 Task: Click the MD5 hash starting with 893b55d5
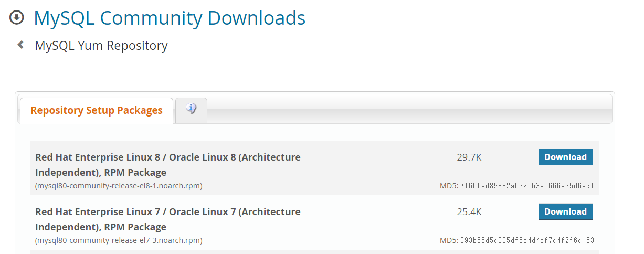click(527, 240)
